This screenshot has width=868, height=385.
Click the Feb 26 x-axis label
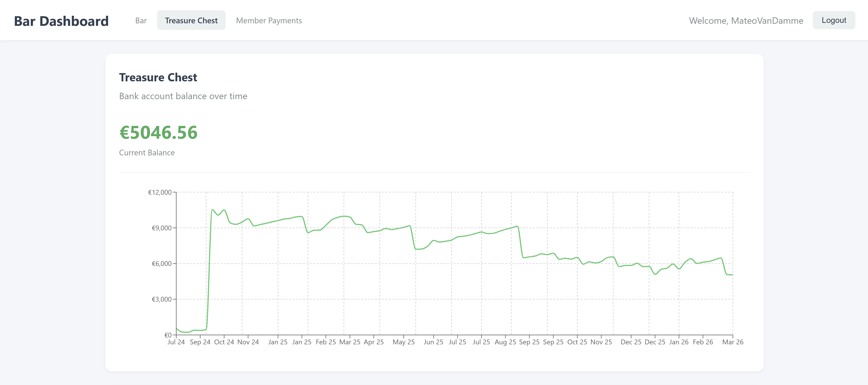click(x=702, y=342)
